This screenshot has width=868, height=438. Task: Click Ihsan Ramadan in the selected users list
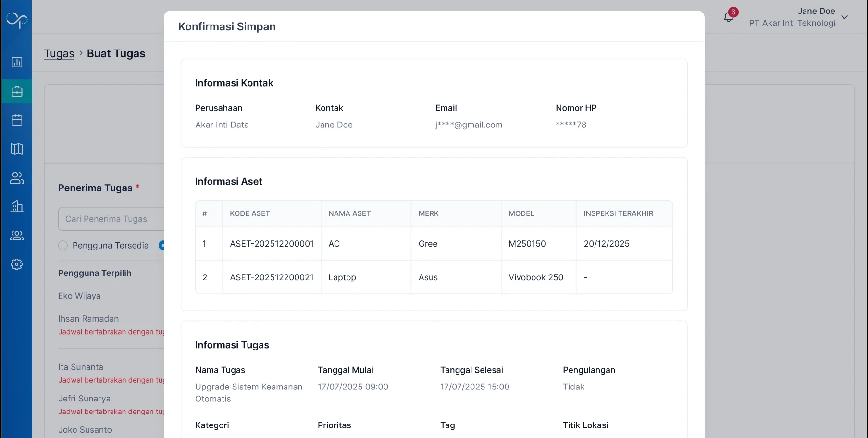pyautogui.click(x=88, y=319)
